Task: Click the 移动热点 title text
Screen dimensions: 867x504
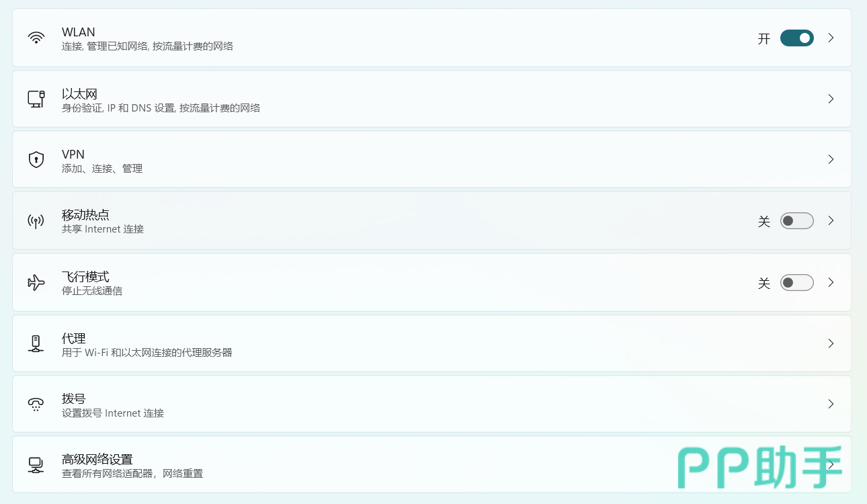Action: (85, 215)
